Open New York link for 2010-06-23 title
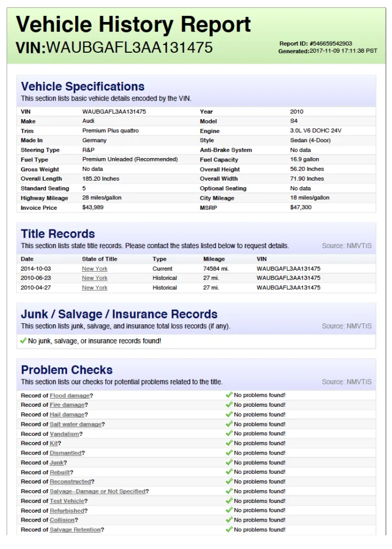Image resolution: width=392 pixels, height=549 pixels. coord(94,278)
